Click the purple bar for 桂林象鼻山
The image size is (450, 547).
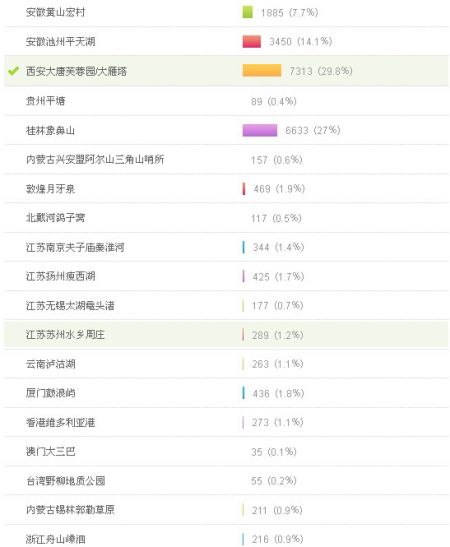coord(260,130)
